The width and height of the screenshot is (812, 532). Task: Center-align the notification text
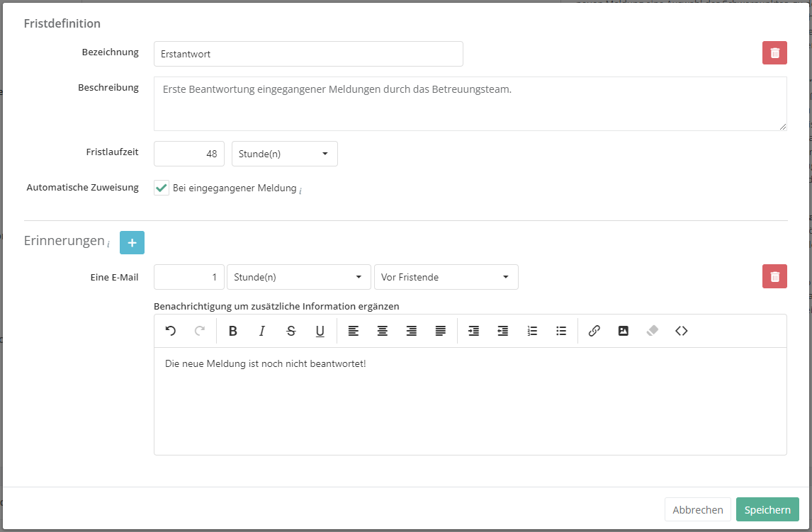pyautogui.click(x=383, y=331)
